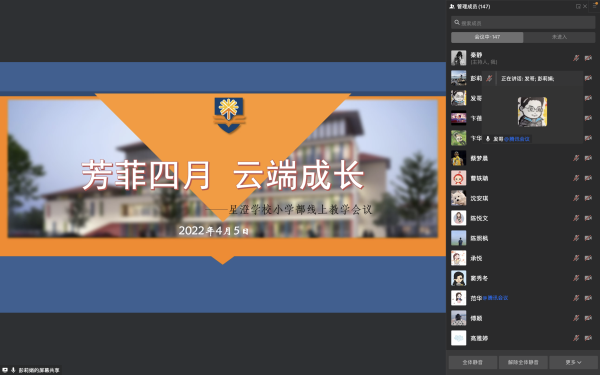Image resolution: width=600 pixels, height=375 pixels.
Task: Toggle the microphone for 高雅婷
Action: pos(576,338)
